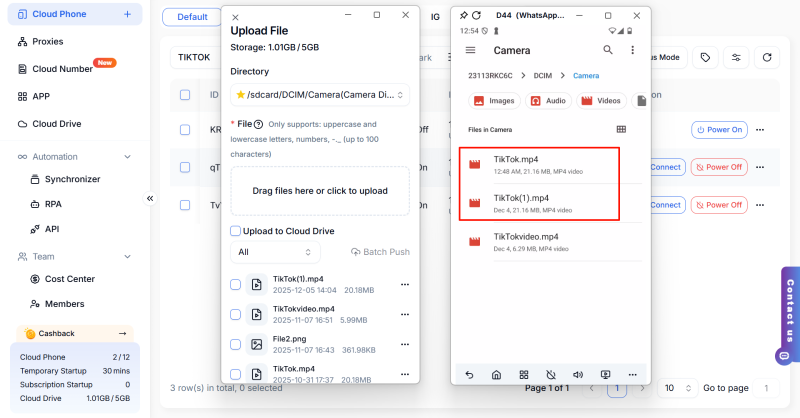The width and height of the screenshot is (800, 418).
Task: Open three-dot overflow menu in Camera header
Action: coord(632,50)
